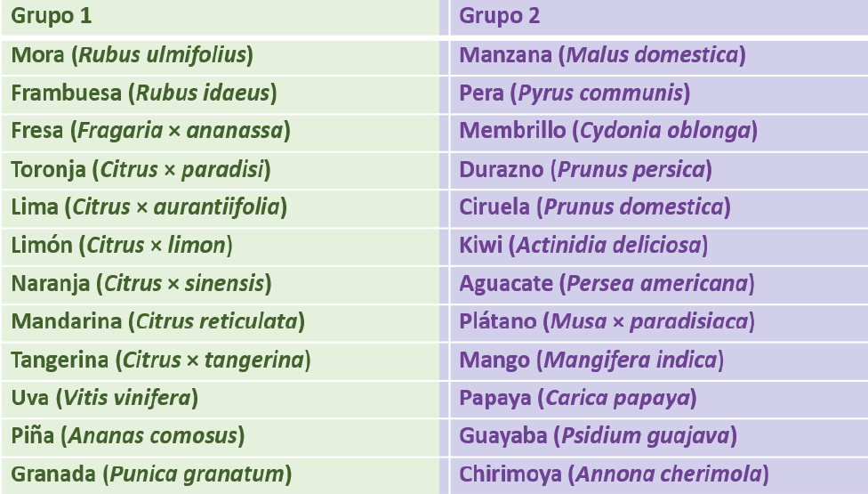Select the Naranja (Citrus × sinensis) row
The height and width of the screenshot is (494, 868).
[x=221, y=285]
